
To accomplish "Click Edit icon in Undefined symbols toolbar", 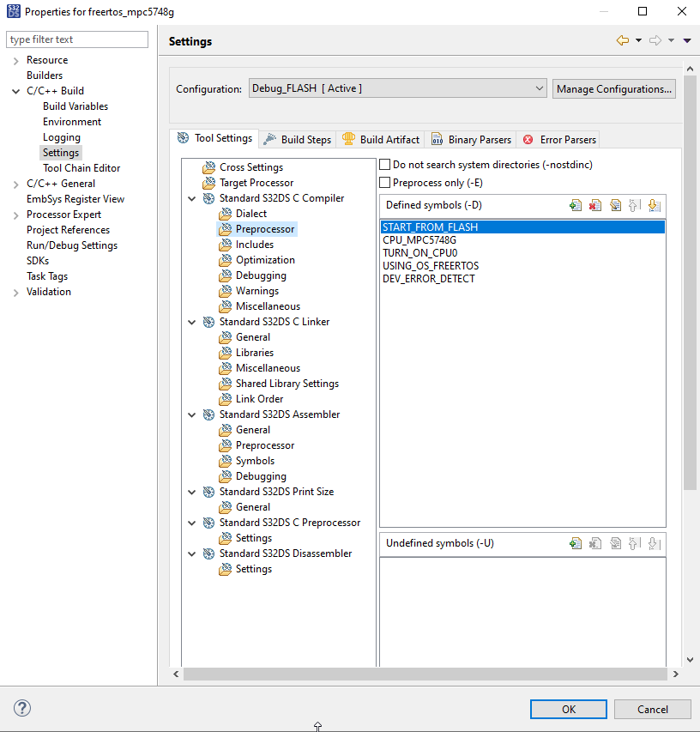I will point(616,543).
